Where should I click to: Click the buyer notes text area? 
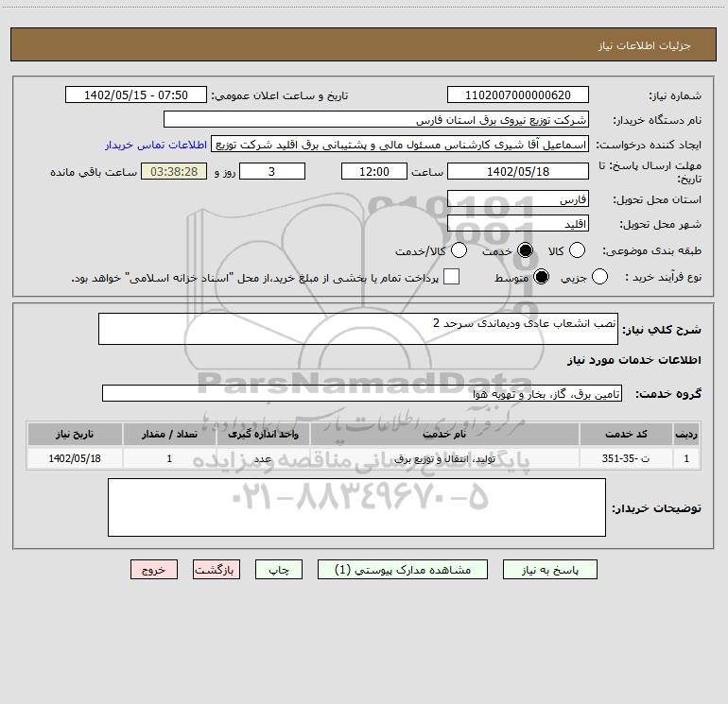click(x=356, y=507)
